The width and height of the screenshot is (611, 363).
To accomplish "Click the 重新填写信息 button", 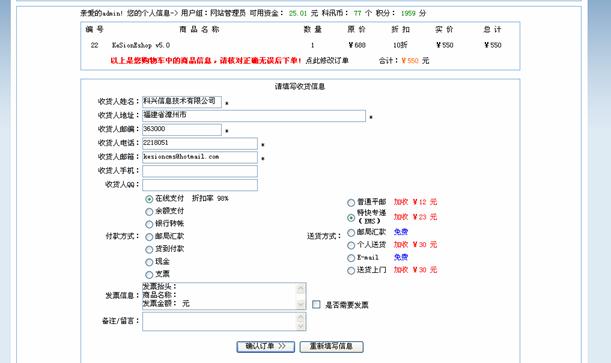I will point(332,347).
